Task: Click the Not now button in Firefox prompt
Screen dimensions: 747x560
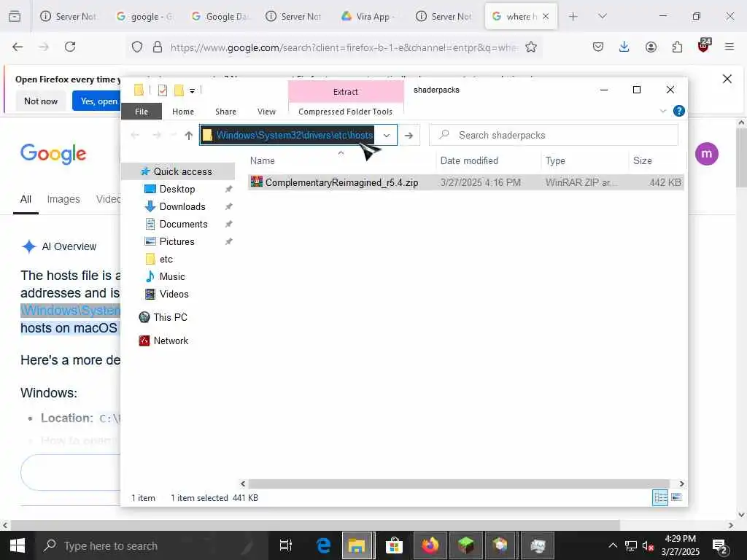Action: click(x=41, y=101)
